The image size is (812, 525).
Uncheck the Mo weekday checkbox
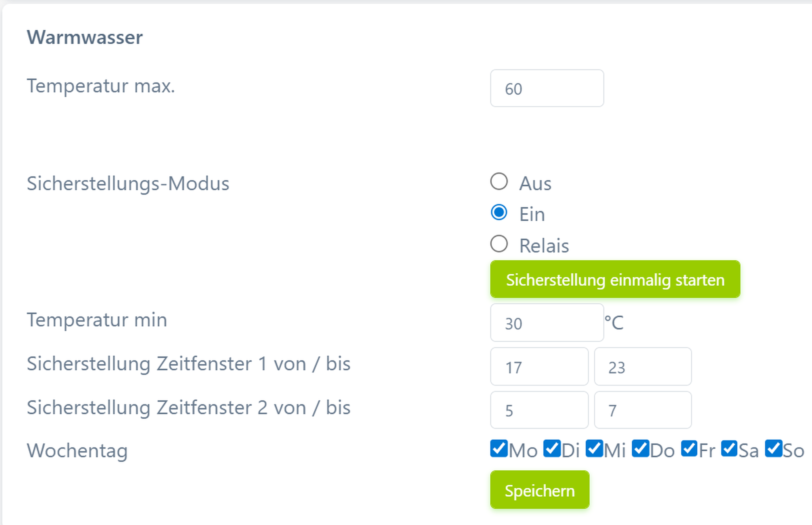tap(499, 449)
